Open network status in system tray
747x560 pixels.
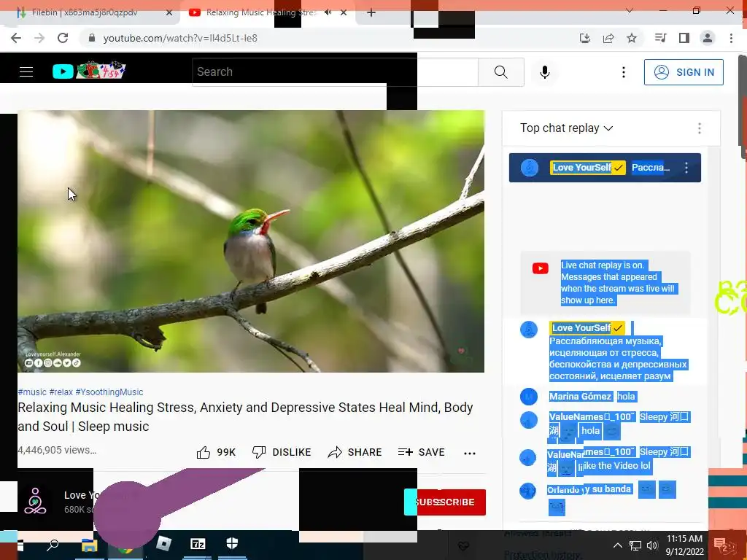[635, 545]
